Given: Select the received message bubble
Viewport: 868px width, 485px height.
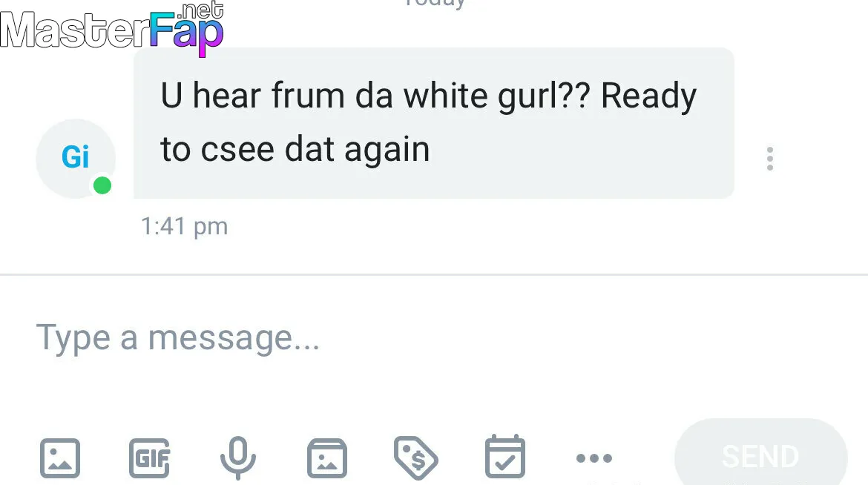Looking at the screenshot, I should (x=434, y=123).
